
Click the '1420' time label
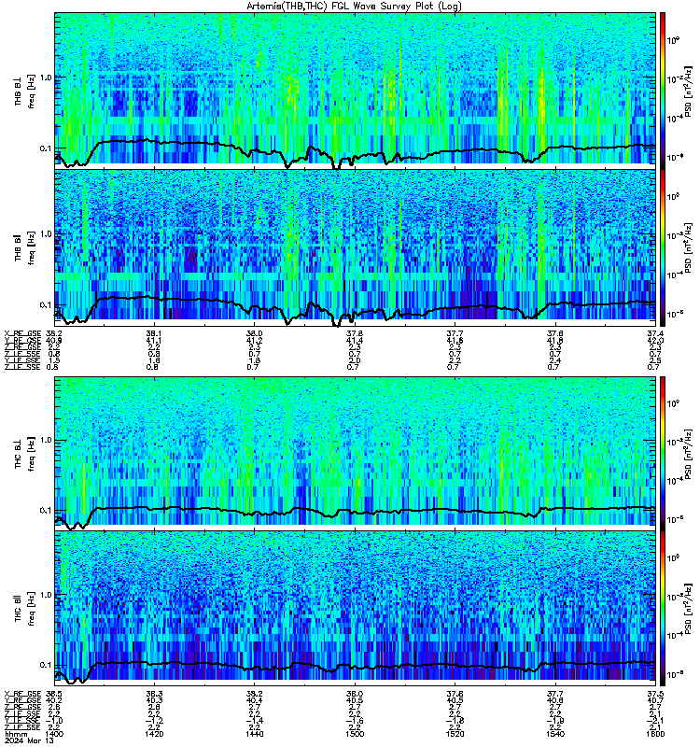pyautogui.click(x=154, y=734)
